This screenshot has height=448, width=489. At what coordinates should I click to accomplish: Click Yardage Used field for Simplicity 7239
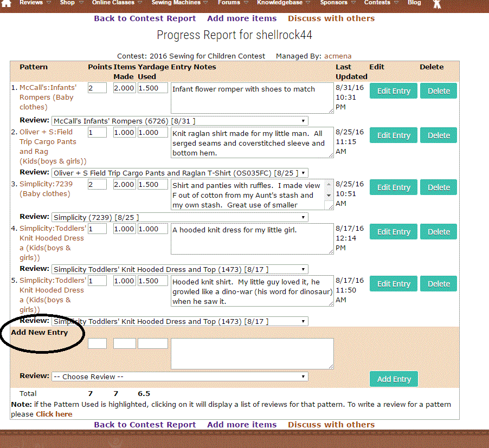153,184
